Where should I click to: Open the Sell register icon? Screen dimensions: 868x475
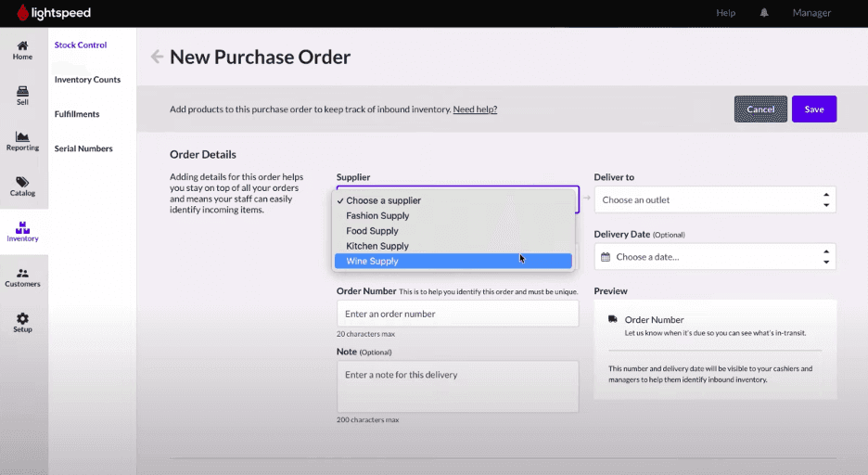click(22, 91)
